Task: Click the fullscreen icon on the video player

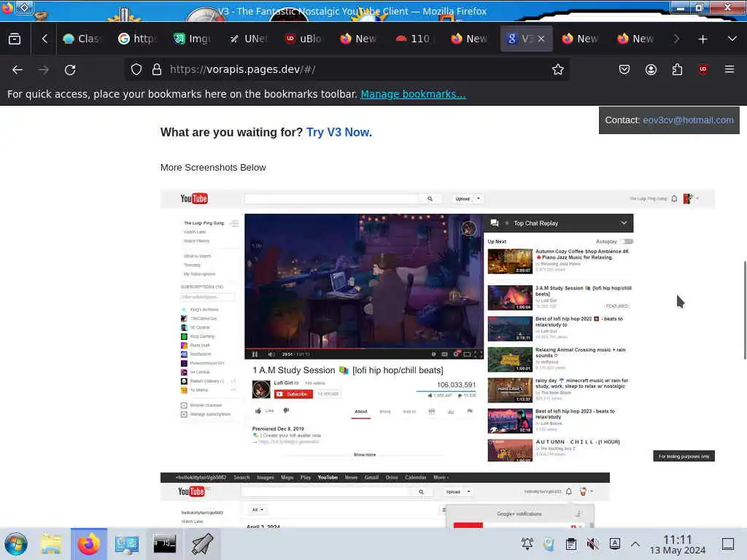Action: 479,354
